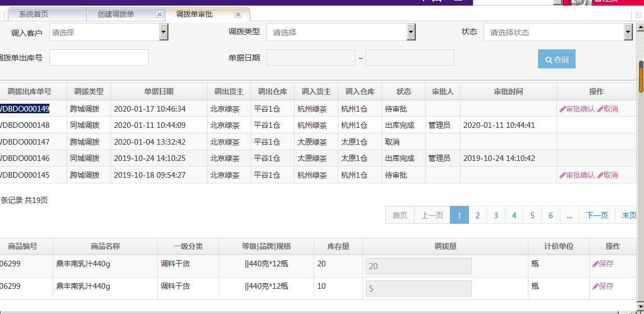644x314 pixels.
Task: Click the 单据日期 column header
Action: 159,91
